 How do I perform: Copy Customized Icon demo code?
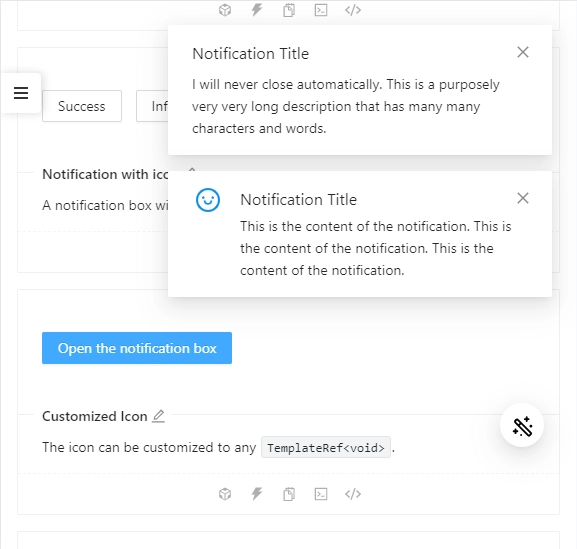[289, 494]
